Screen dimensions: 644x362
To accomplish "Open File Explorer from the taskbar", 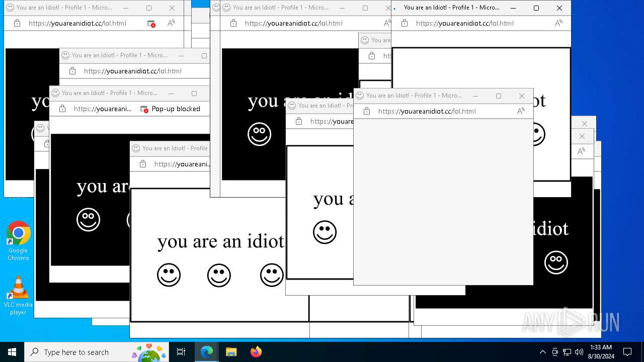I will [x=231, y=352].
